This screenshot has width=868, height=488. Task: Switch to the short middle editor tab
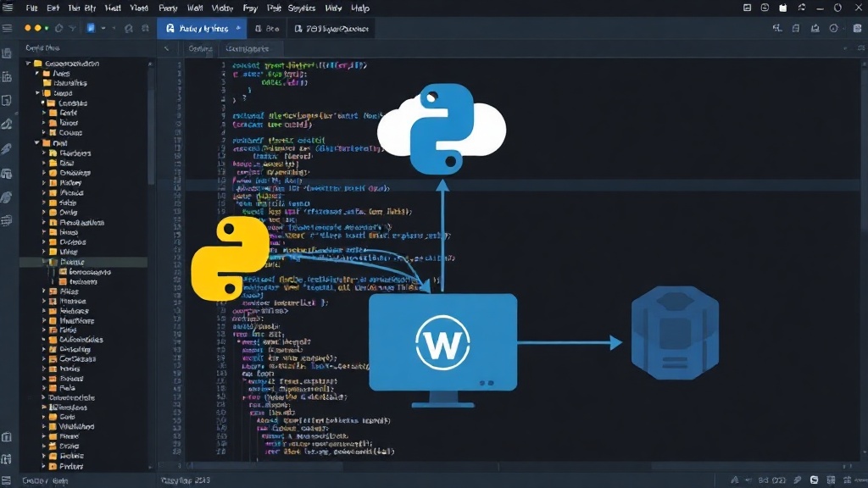click(267, 28)
